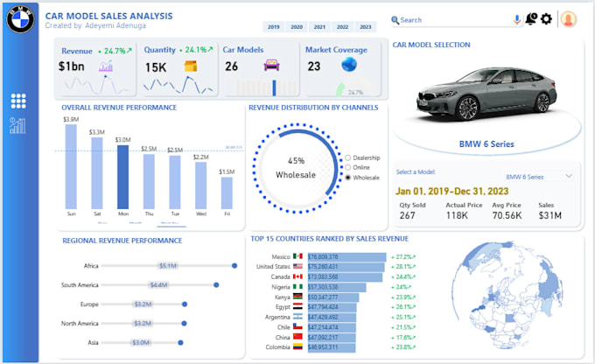The image size is (595, 364).
Task: Click the Qty Sold 267 value
Action: [407, 215]
